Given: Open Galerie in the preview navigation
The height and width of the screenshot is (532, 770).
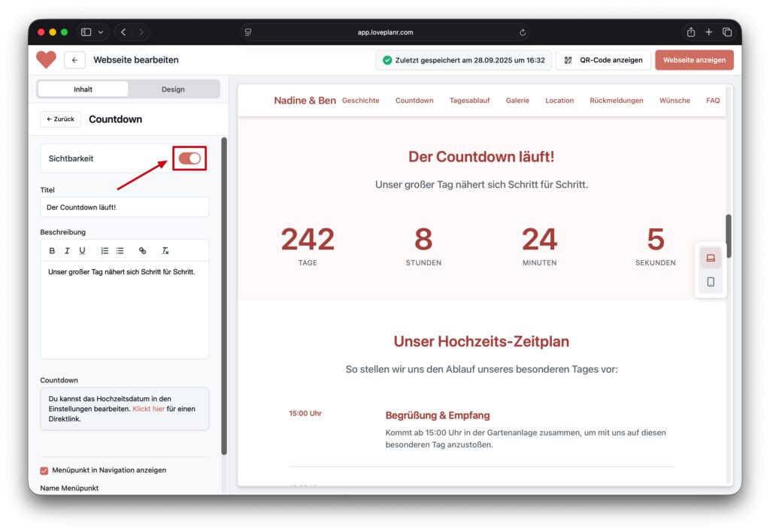Looking at the screenshot, I should pyautogui.click(x=517, y=101).
